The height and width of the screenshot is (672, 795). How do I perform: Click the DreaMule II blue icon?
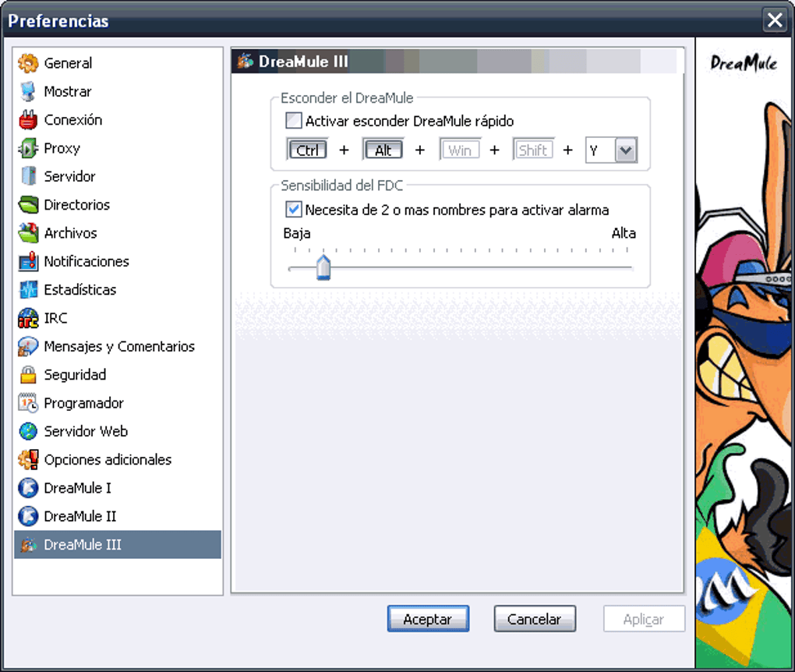(x=28, y=516)
